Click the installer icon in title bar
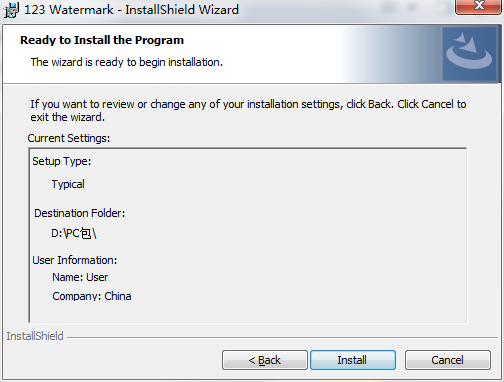The width and height of the screenshot is (504, 382). [x=11, y=9]
